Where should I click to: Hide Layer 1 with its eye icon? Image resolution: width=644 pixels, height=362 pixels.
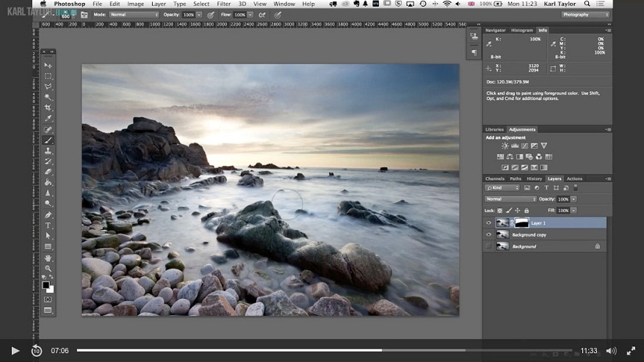pyautogui.click(x=489, y=222)
